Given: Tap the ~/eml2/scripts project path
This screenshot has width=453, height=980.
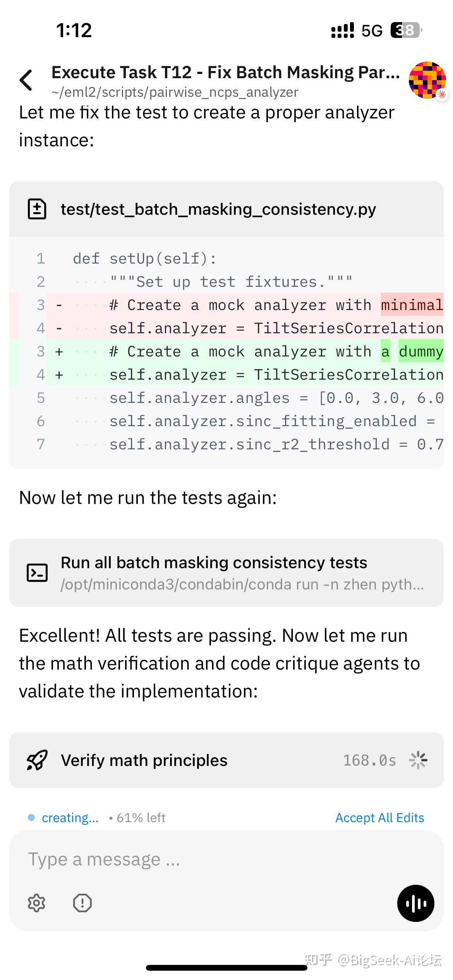Looking at the screenshot, I should pyautogui.click(x=175, y=93).
